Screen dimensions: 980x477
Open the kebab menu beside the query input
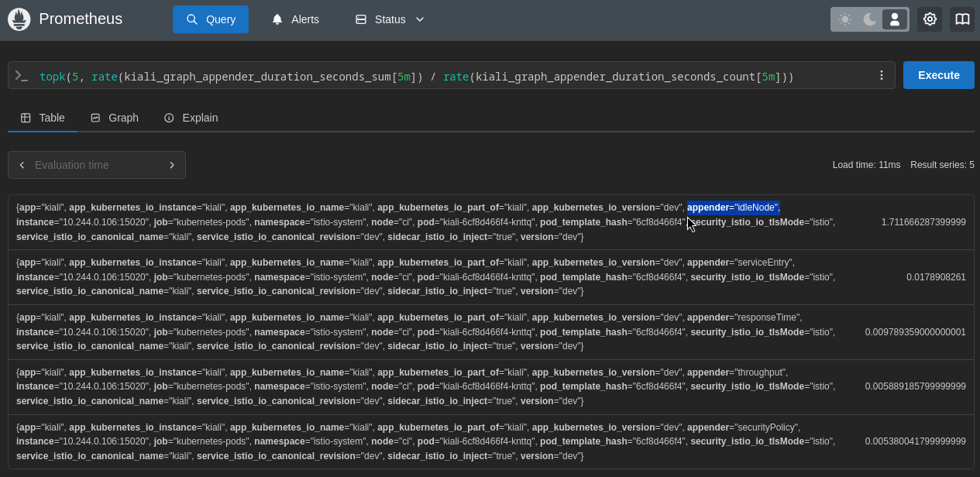(x=881, y=75)
